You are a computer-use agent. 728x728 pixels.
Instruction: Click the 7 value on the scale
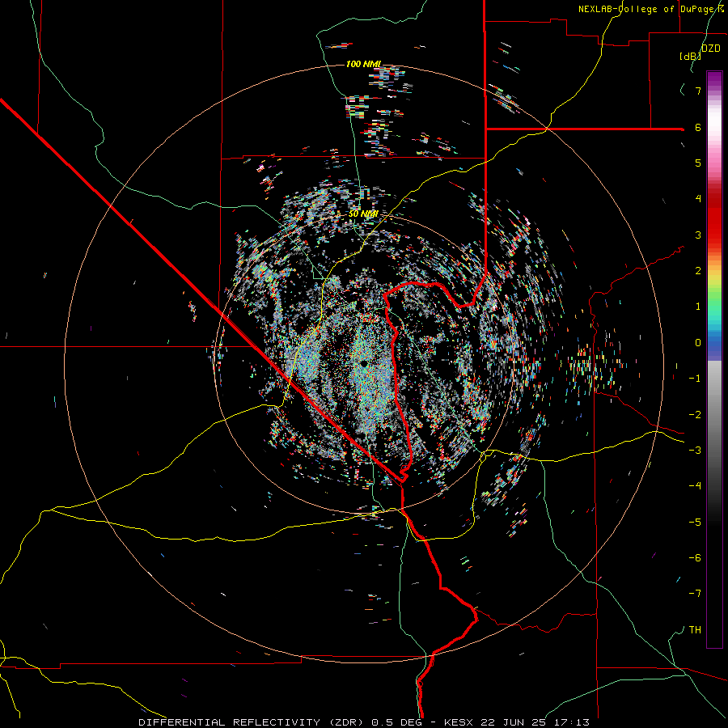698,91
